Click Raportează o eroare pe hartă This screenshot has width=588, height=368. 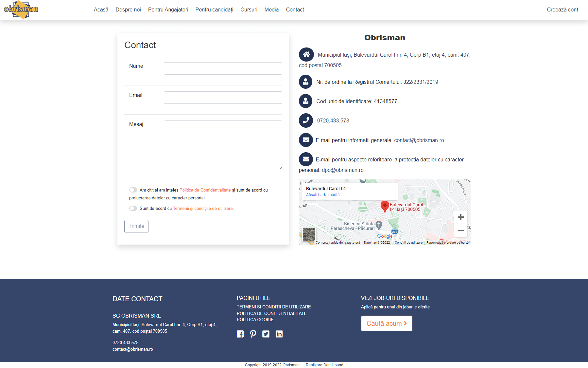click(447, 243)
